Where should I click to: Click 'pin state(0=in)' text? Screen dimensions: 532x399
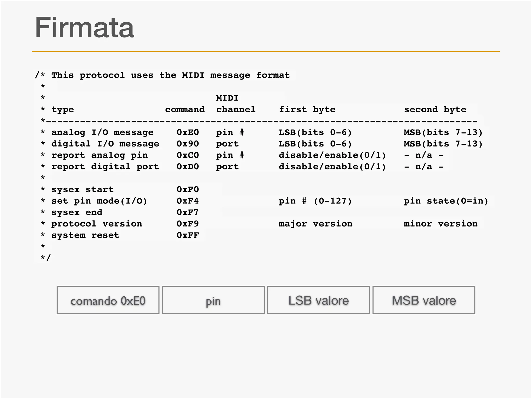(x=446, y=201)
